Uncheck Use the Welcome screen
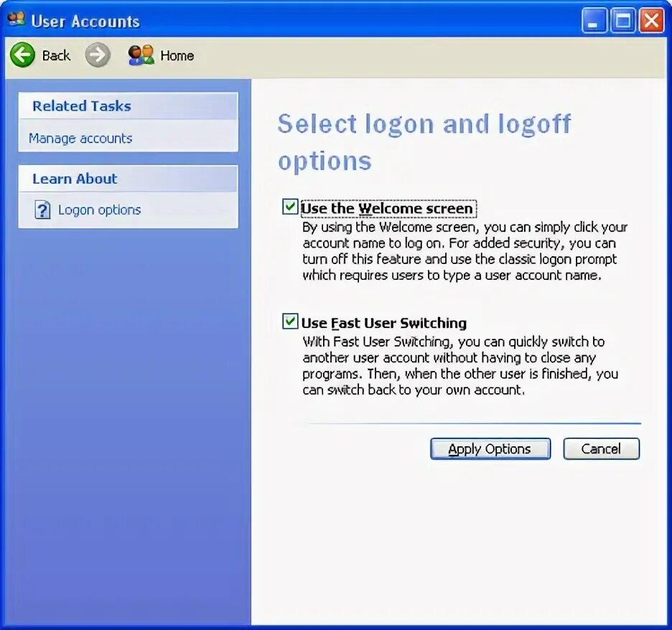The image size is (672, 630). click(290, 207)
